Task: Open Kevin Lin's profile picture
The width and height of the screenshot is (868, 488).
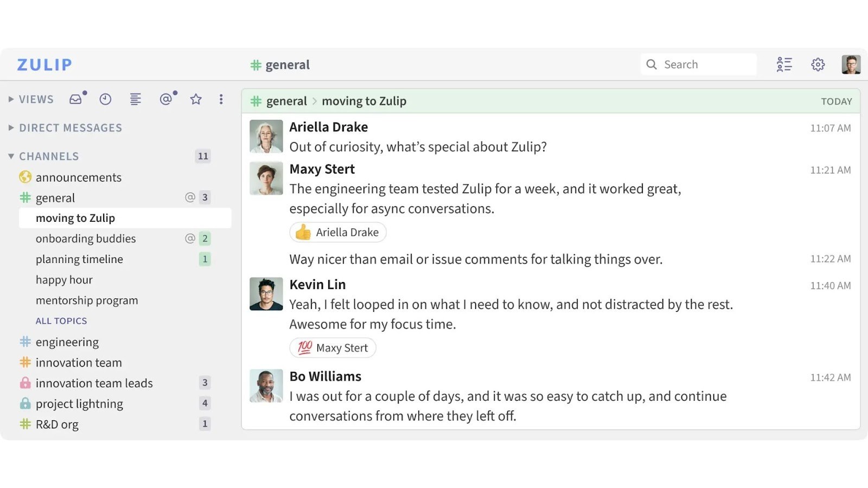Action: tap(265, 293)
